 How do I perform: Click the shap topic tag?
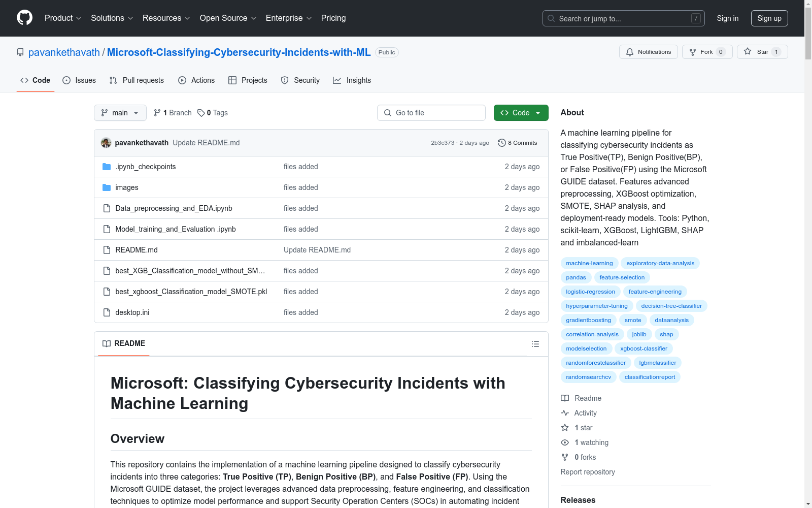click(666, 334)
